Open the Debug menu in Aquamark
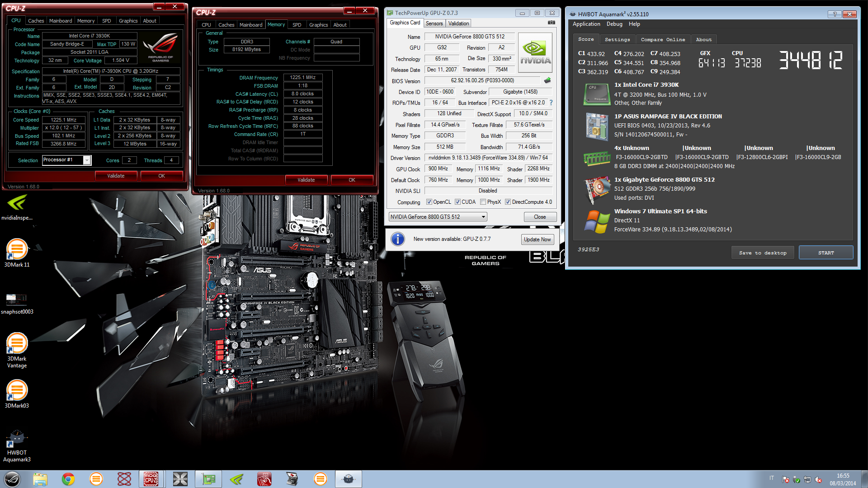This screenshot has height=488, width=868. coord(614,24)
